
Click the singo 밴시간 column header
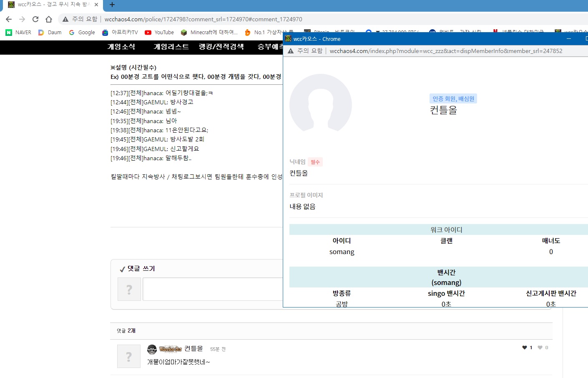point(446,293)
